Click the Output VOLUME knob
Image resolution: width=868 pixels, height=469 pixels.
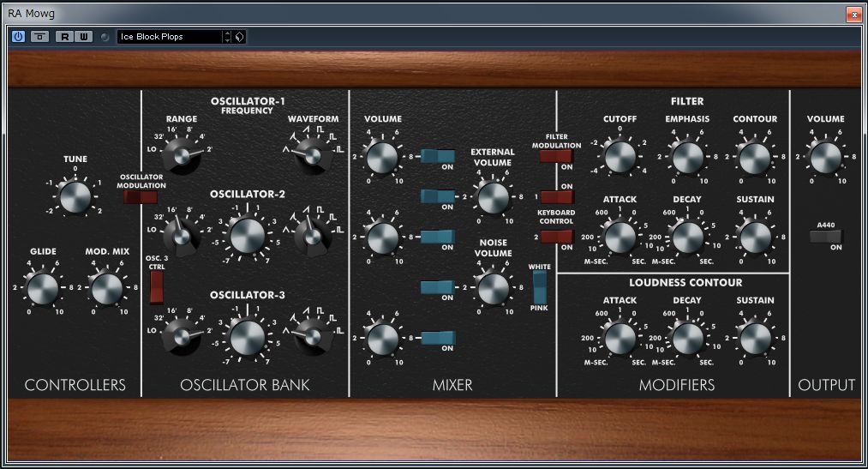coord(825,157)
